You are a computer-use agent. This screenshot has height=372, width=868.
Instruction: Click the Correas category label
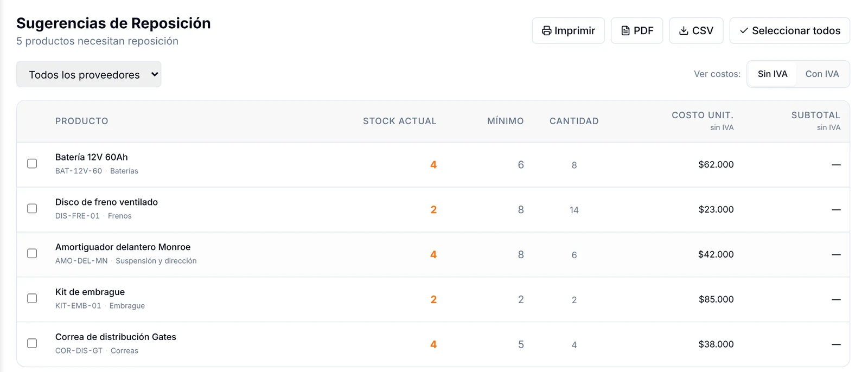coord(124,351)
